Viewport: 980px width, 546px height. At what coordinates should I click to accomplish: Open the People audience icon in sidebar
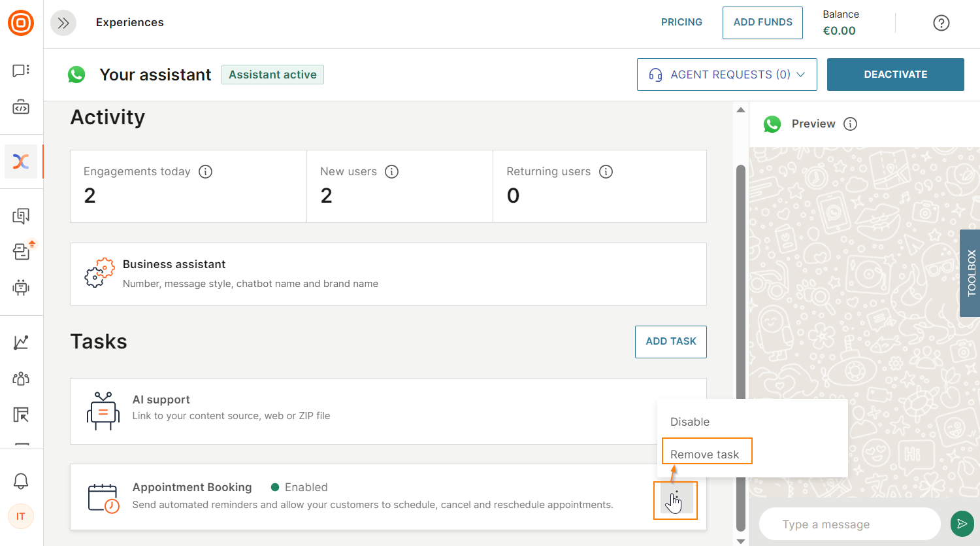point(21,379)
